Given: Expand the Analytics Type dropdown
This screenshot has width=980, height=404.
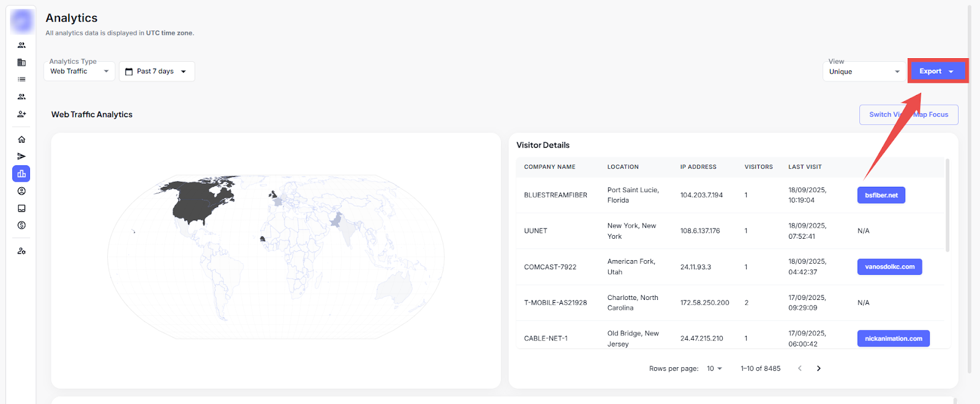Looking at the screenshot, I should (79, 71).
